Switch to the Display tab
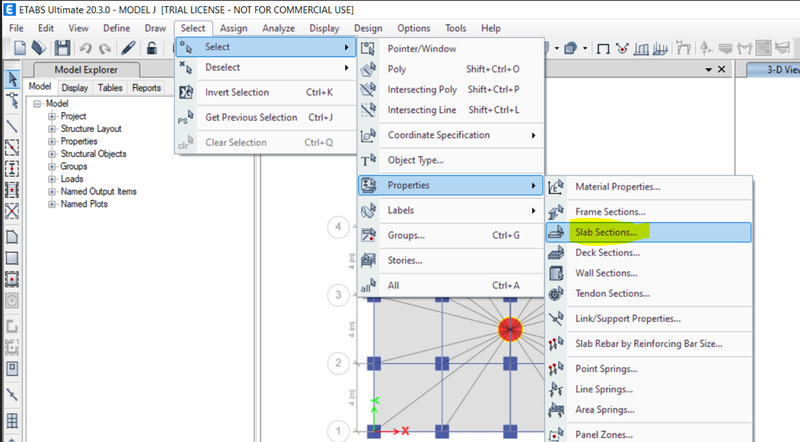Viewport: 800px width, 442px height. tap(75, 88)
